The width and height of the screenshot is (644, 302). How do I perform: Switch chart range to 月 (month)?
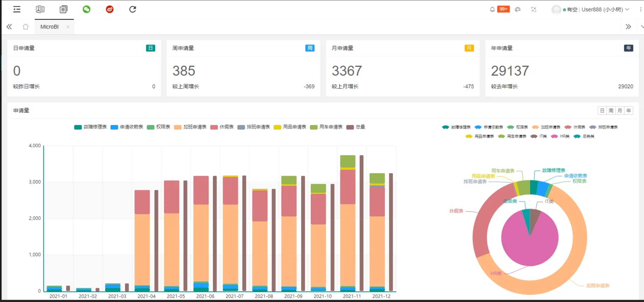620,111
